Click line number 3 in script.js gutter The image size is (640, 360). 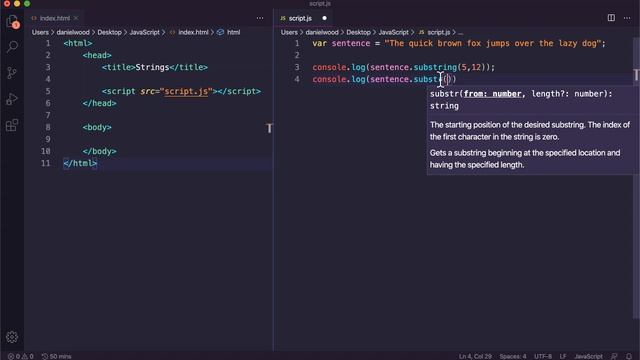(297, 67)
